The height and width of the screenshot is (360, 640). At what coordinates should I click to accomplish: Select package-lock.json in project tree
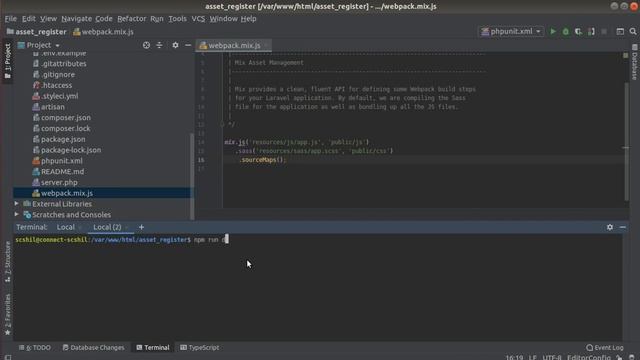(x=71, y=150)
